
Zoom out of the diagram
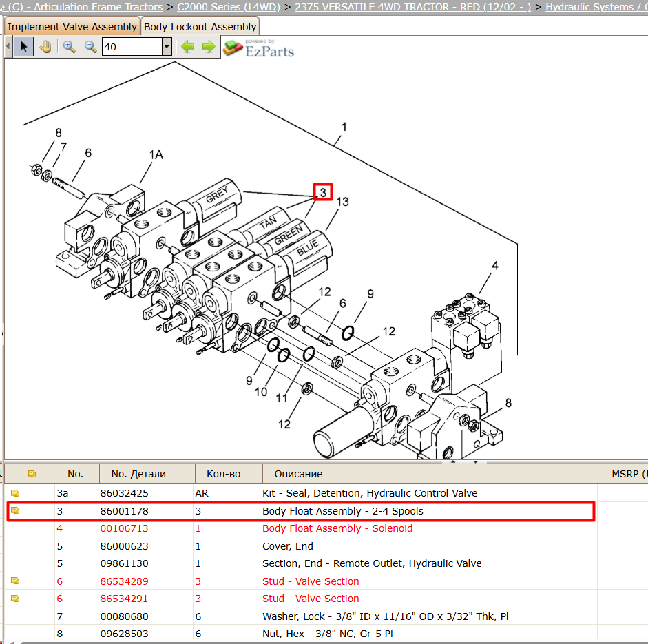click(x=90, y=47)
